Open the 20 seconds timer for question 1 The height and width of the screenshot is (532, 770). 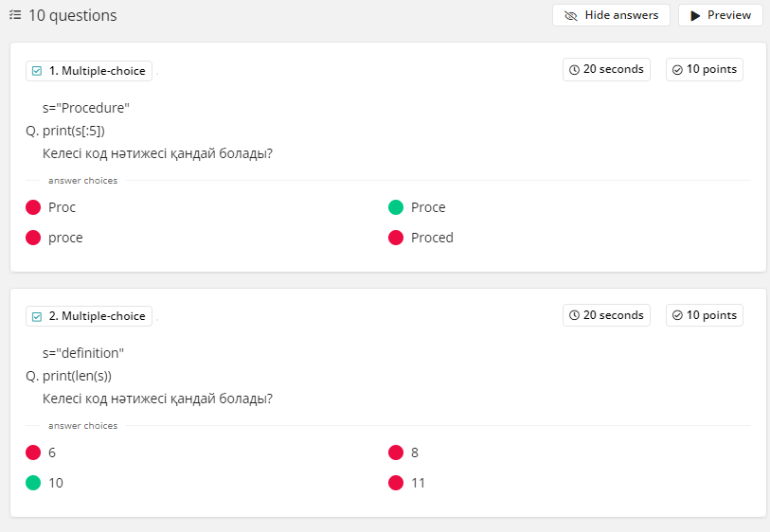[607, 70]
